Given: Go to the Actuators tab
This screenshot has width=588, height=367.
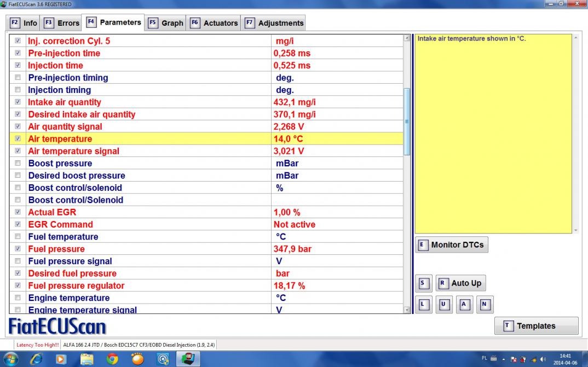Looking at the screenshot, I should tap(214, 23).
